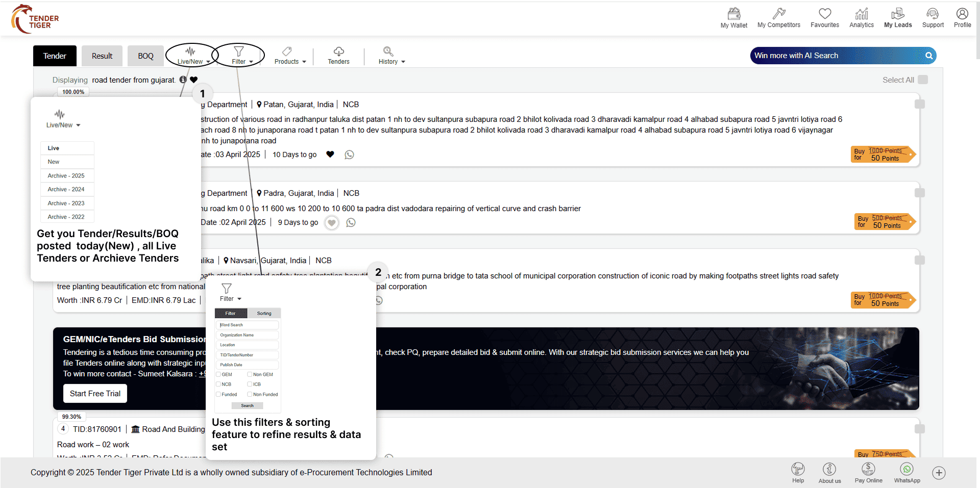Open Favourites heart icon in header

click(824, 14)
